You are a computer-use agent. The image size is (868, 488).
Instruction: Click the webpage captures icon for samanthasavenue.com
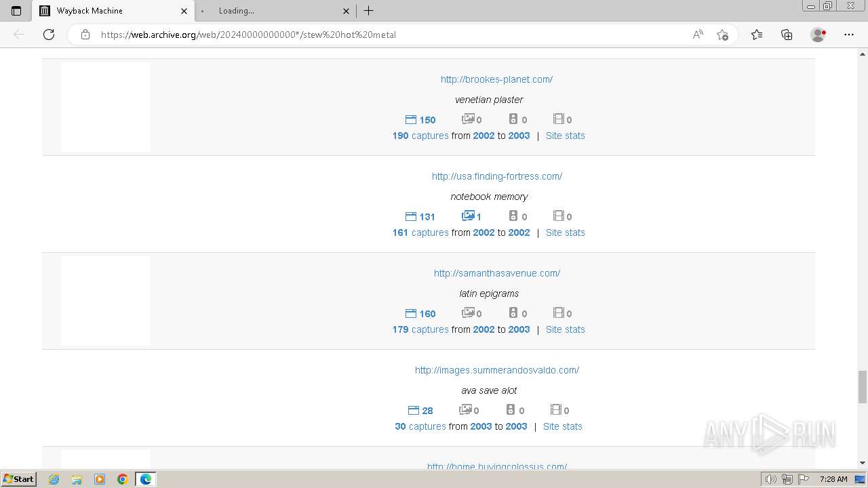coord(410,313)
